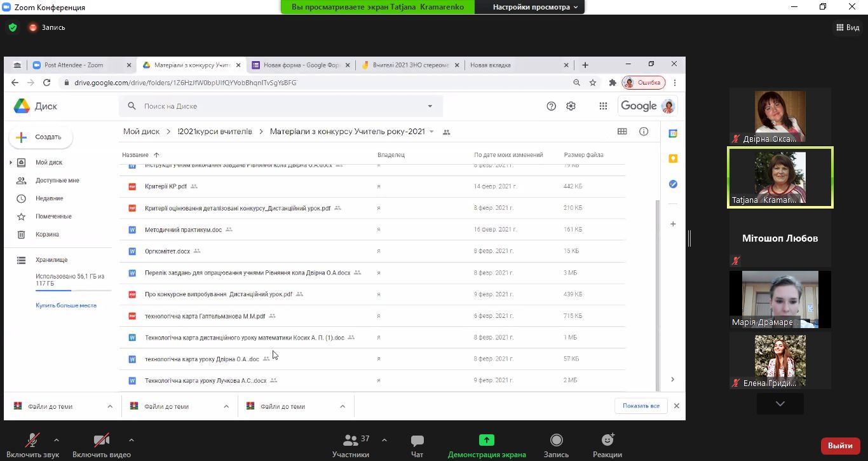Open Google Calendar icon in side panel

[673, 134]
